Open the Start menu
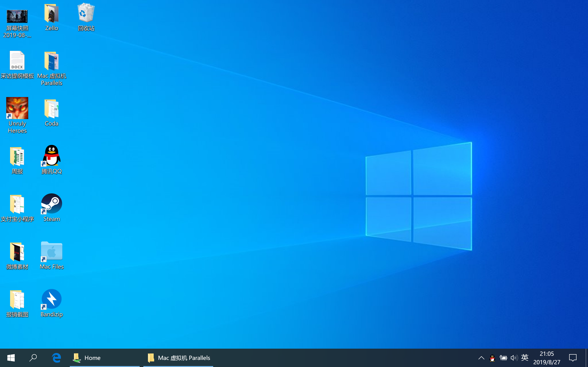The width and height of the screenshot is (588, 367). click(11, 358)
